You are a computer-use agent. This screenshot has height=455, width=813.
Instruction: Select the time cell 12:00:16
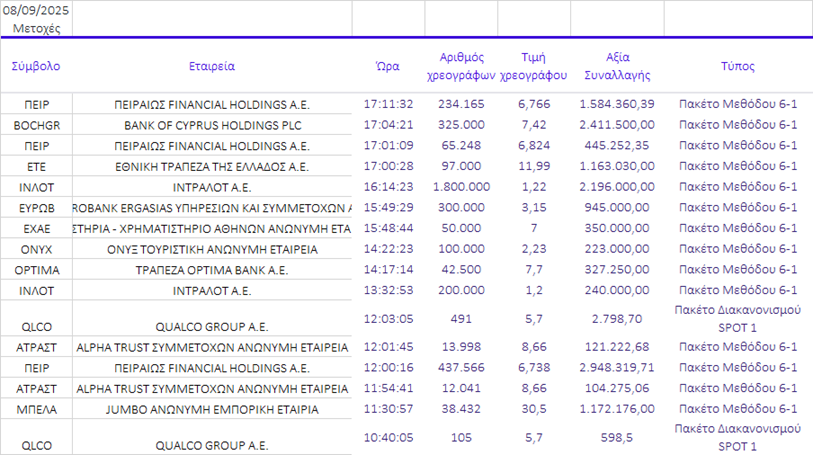click(x=388, y=368)
